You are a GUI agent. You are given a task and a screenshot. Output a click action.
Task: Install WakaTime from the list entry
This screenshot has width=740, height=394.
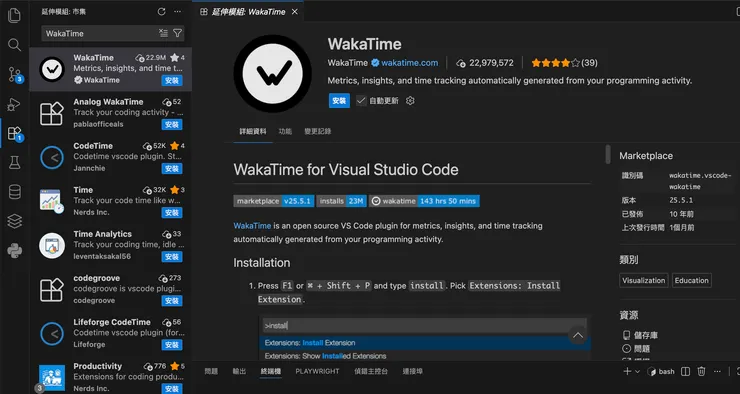(172, 81)
